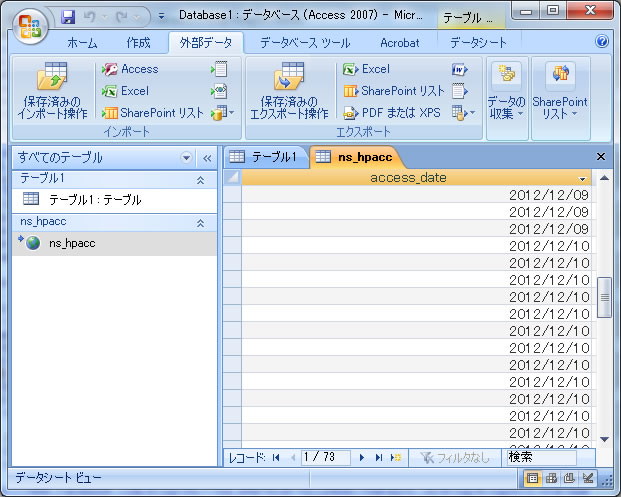Screen dimensions: 621x497
Task: Click the Save icon in quick access toolbar
Action: coord(68,17)
